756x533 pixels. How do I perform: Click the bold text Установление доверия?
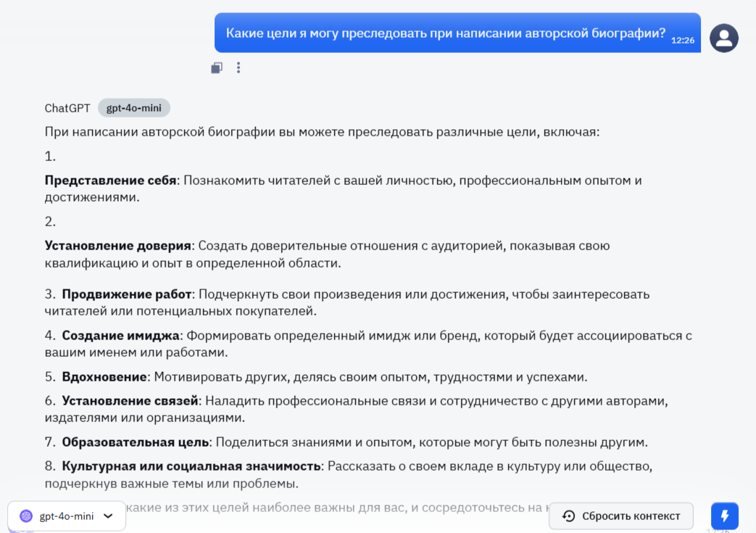coord(117,246)
